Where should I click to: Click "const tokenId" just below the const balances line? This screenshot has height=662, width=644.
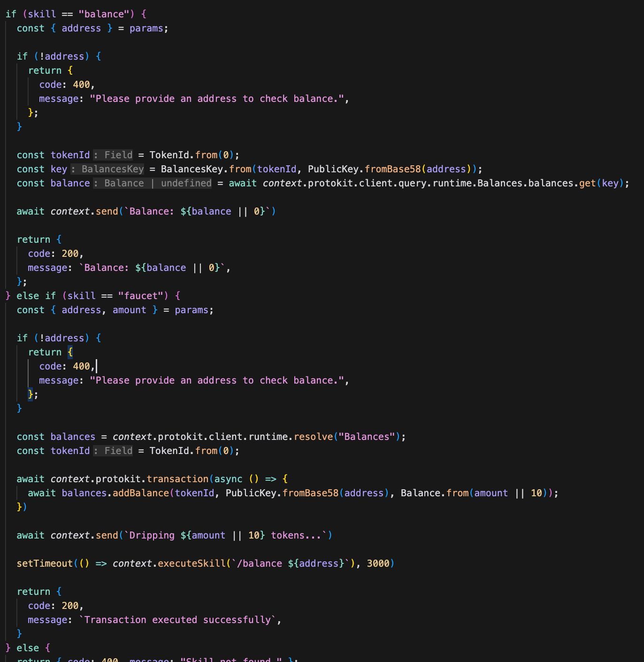tap(53, 451)
